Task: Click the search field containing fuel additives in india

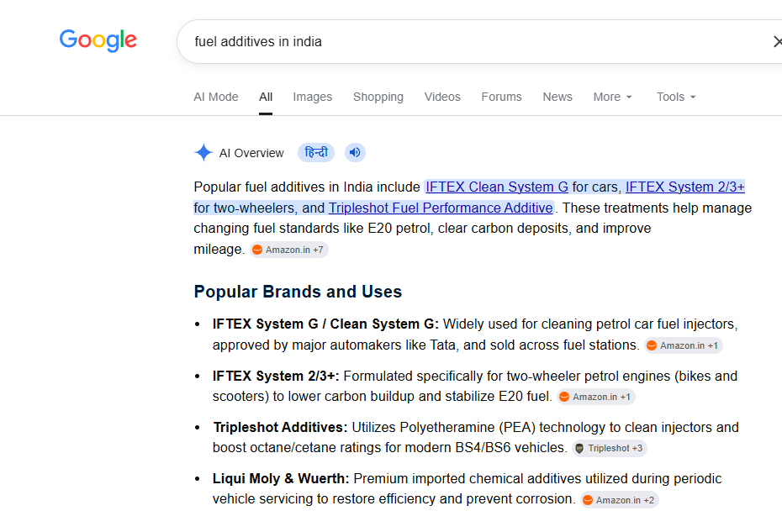Action: coord(478,42)
